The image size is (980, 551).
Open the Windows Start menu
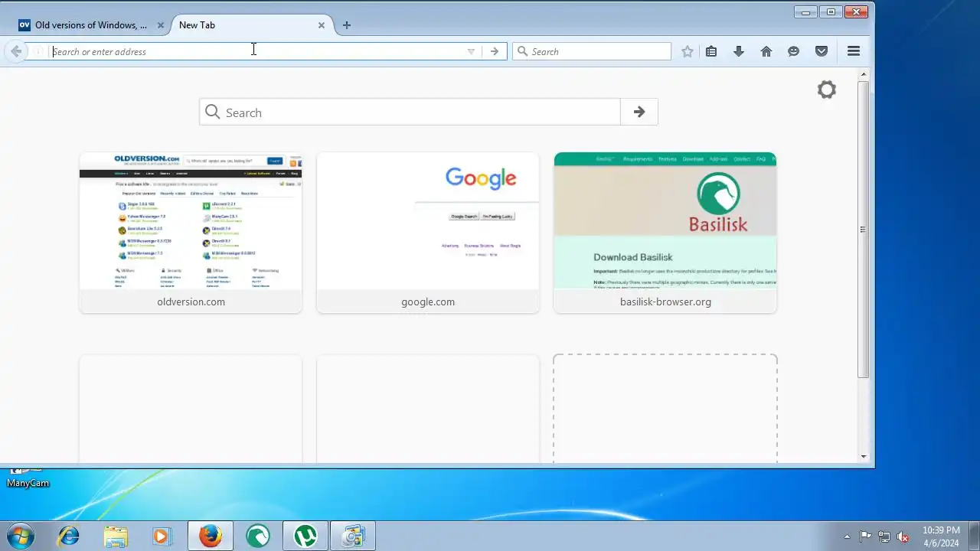(x=20, y=536)
